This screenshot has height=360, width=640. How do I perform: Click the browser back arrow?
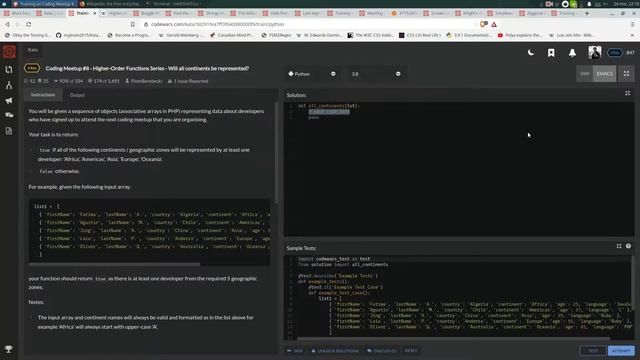pos(7,24)
